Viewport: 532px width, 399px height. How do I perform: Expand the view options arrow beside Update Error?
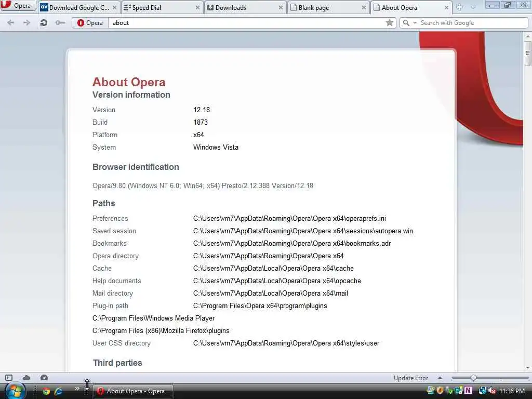[440, 378]
